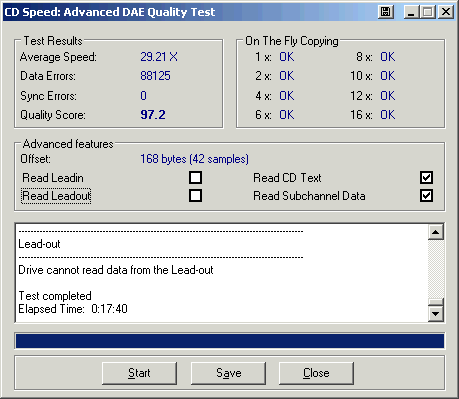Click the Elapsed Time line in the log
This screenshot has height=399, width=459.
coord(73,309)
